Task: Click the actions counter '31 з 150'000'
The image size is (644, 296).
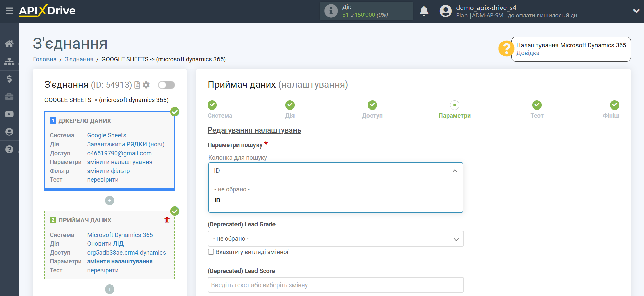Action: [359, 15]
